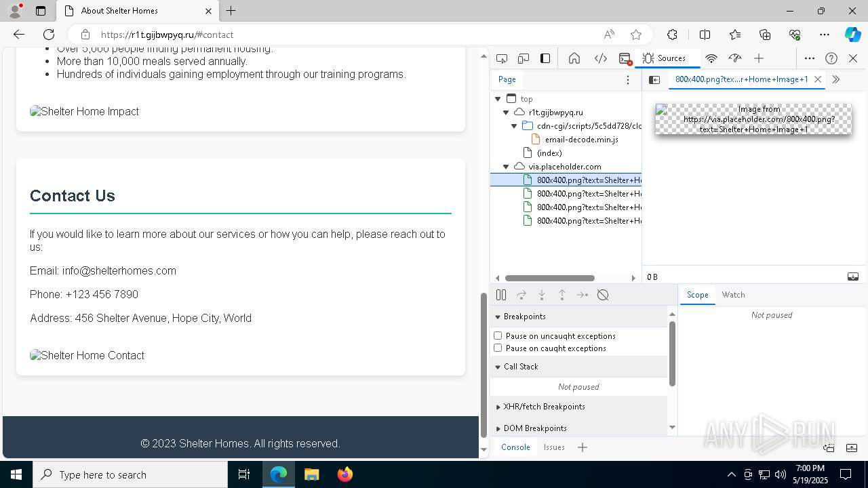The height and width of the screenshot is (488, 868).
Task: Open Customize and control DevTools ellipsis
Action: [810, 58]
